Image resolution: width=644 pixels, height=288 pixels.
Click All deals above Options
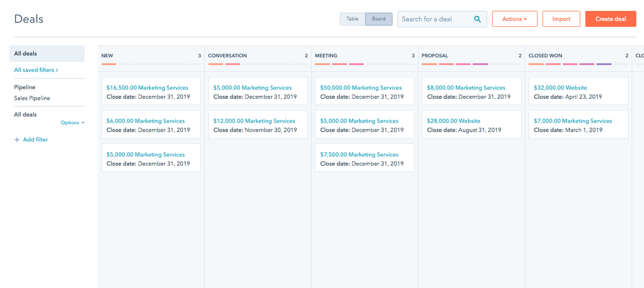point(25,114)
